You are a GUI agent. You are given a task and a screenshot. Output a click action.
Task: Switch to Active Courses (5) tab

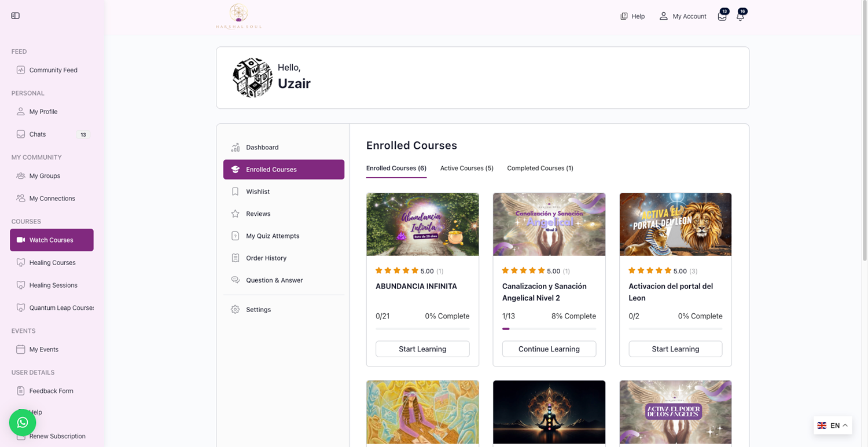point(466,168)
